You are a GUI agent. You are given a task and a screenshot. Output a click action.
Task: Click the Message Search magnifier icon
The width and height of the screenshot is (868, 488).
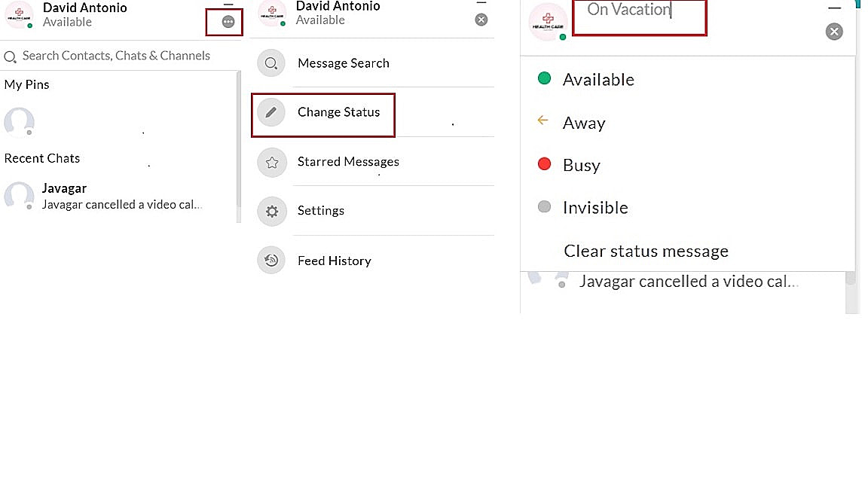point(271,63)
